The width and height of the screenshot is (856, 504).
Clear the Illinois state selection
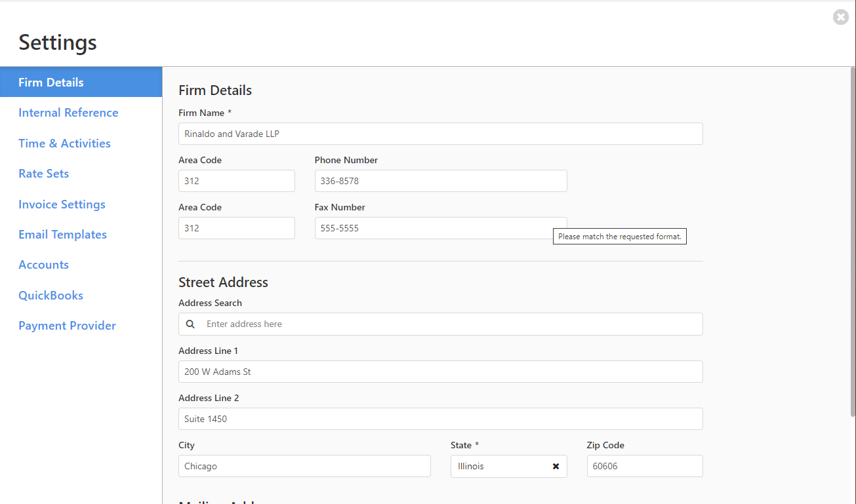556,466
